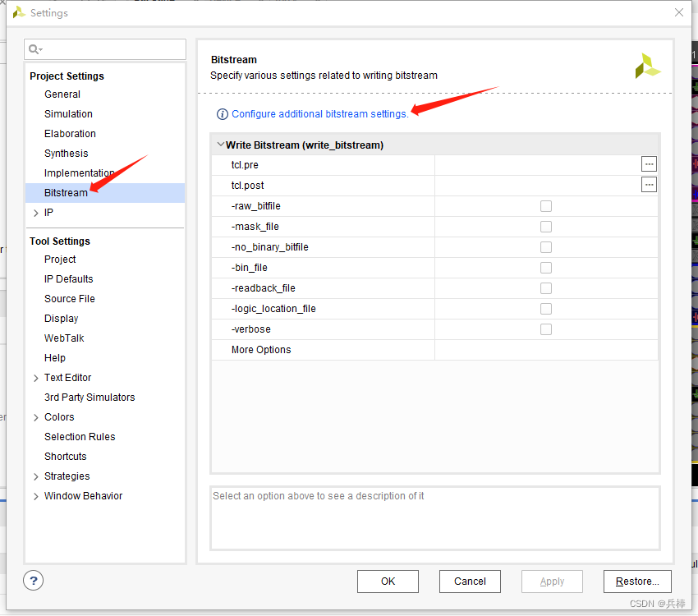Click the More Options value field
Image resolution: width=698 pixels, height=616 pixels.
pos(546,350)
